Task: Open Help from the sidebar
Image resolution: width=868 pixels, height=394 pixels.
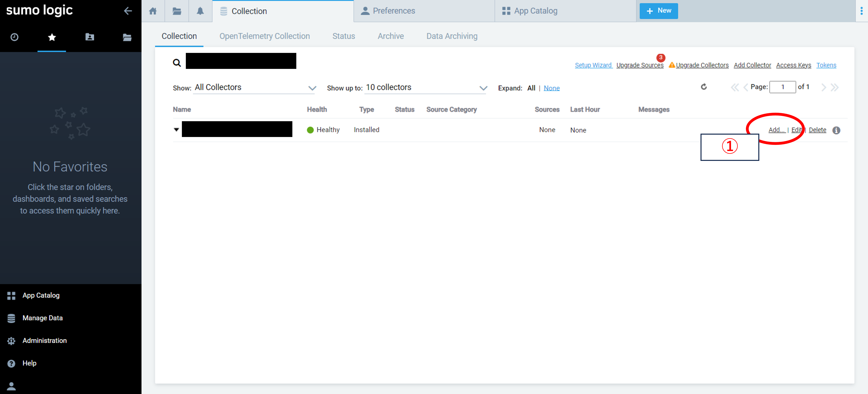Action: (x=29, y=363)
